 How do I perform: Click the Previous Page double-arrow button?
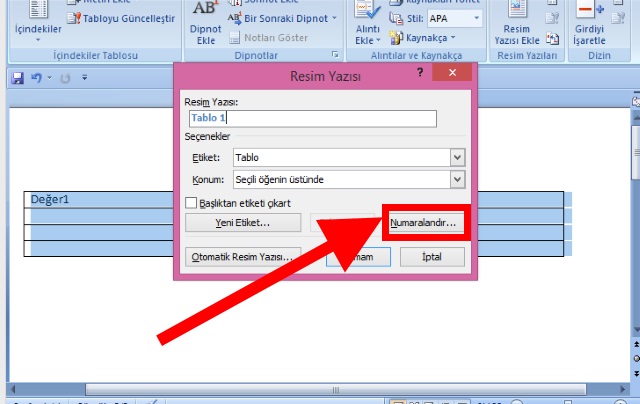point(636,345)
